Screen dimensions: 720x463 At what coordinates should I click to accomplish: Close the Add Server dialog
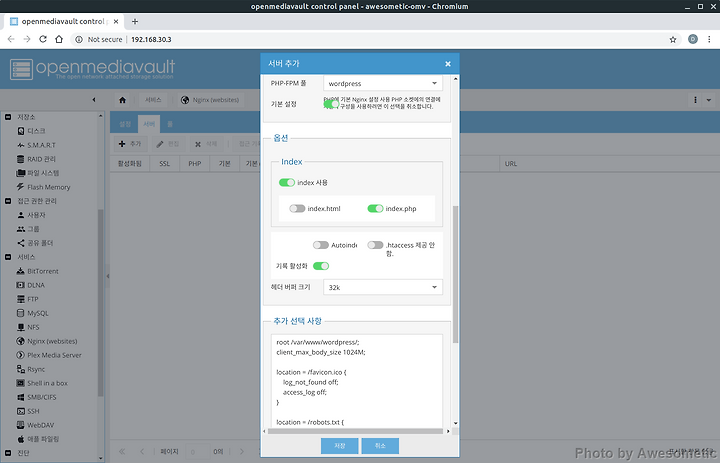point(448,64)
